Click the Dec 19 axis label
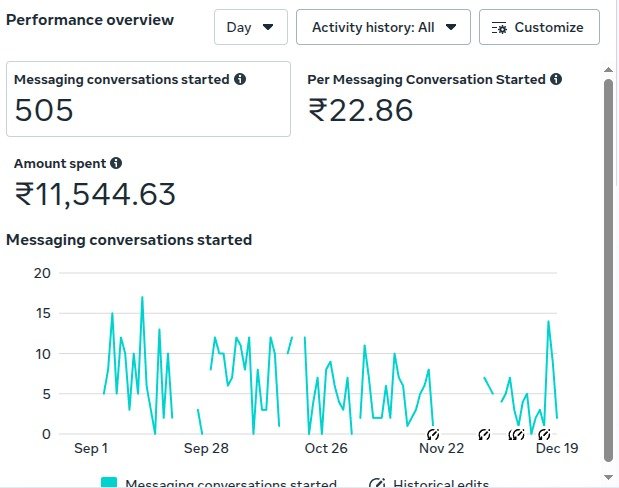Screen dimensions: 619x488 pyautogui.click(x=557, y=448)
